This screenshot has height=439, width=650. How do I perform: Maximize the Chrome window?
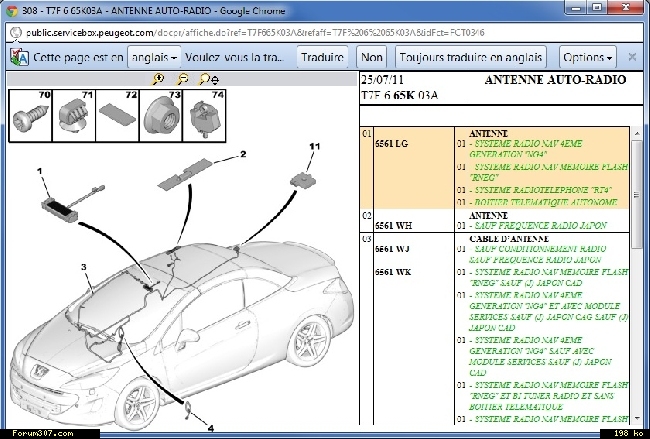[597, 7]
